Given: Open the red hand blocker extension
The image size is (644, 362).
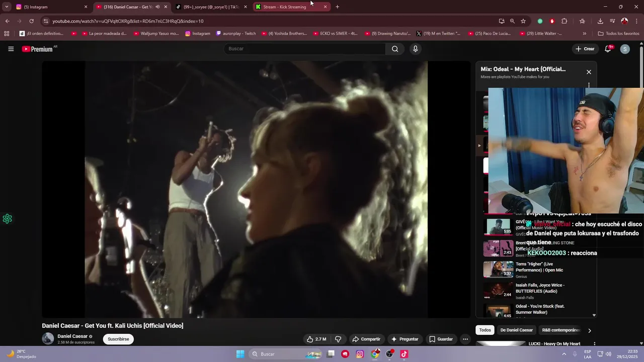Looking at the screenshot, I should [552, 21].
